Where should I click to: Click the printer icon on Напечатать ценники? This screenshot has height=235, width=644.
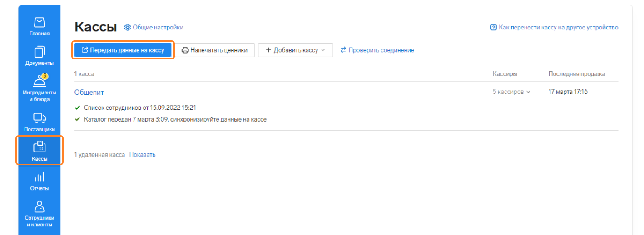185,50
